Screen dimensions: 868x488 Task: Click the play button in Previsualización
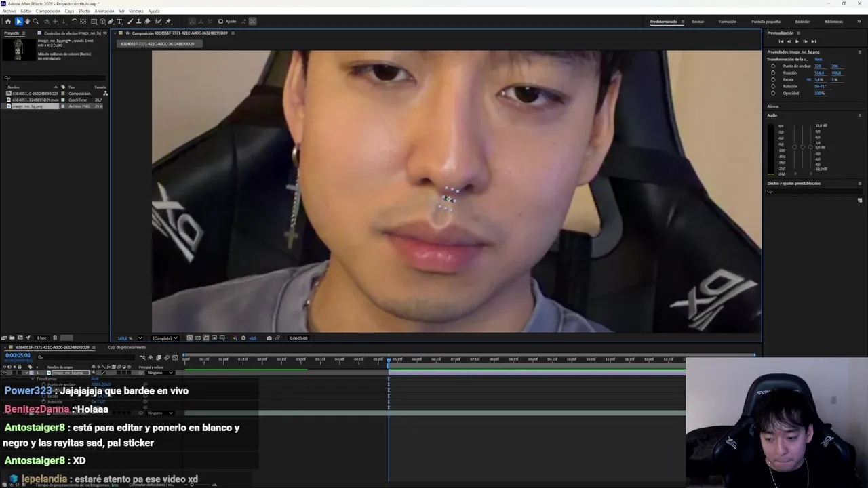point(797,41)
